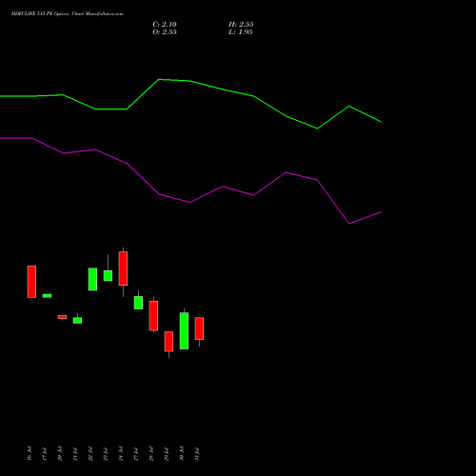Click the 23 Jul green candlestick

(108, 275)
